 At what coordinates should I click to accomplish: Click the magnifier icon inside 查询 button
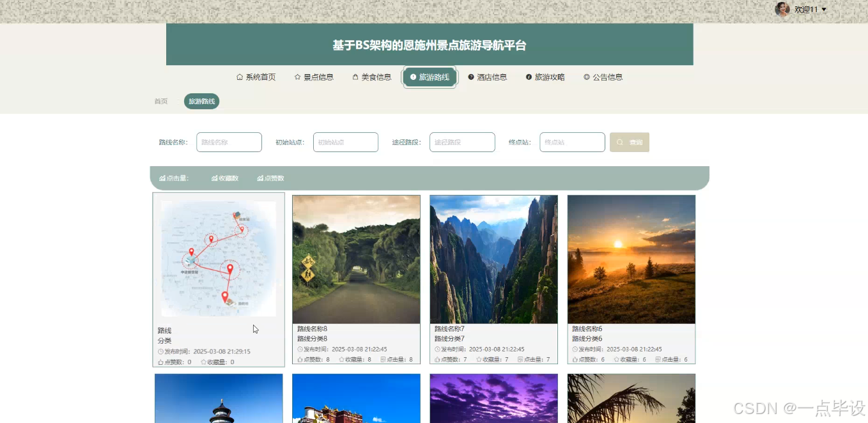(619, 142)
